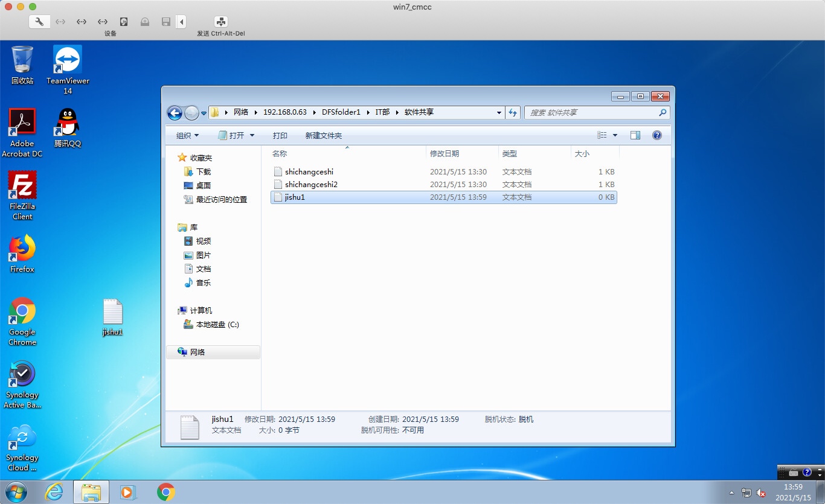Image resolution: width=825 pixels, height=504 pixels.
Task: Toggle the preview pane button
Action: click(635, 135)
